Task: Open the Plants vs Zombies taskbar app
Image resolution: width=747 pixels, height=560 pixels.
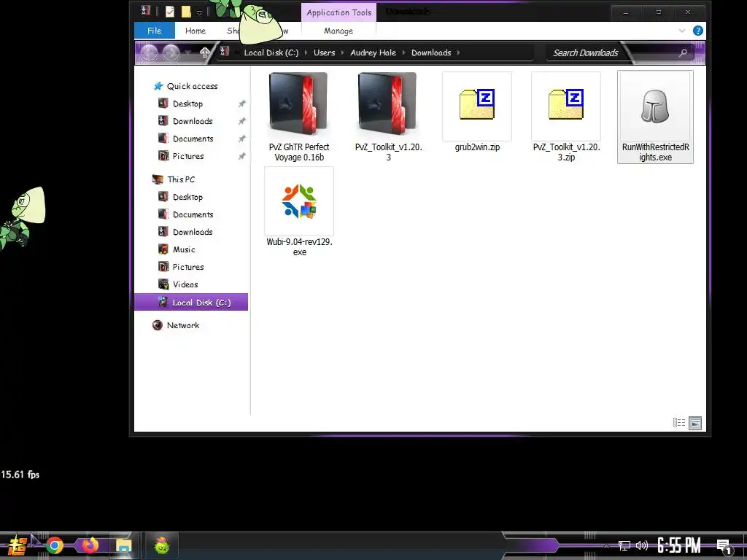Action: (x=162, y=545)
